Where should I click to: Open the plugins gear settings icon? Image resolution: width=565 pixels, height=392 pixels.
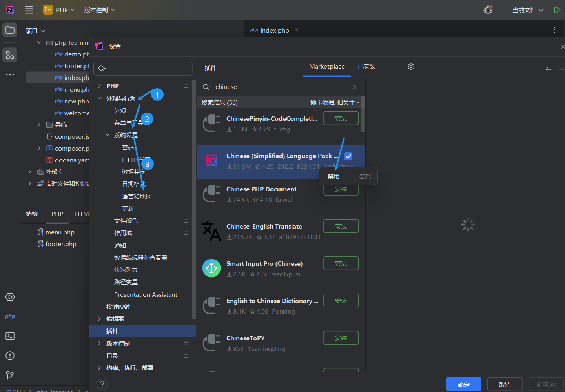pos(411,67)
